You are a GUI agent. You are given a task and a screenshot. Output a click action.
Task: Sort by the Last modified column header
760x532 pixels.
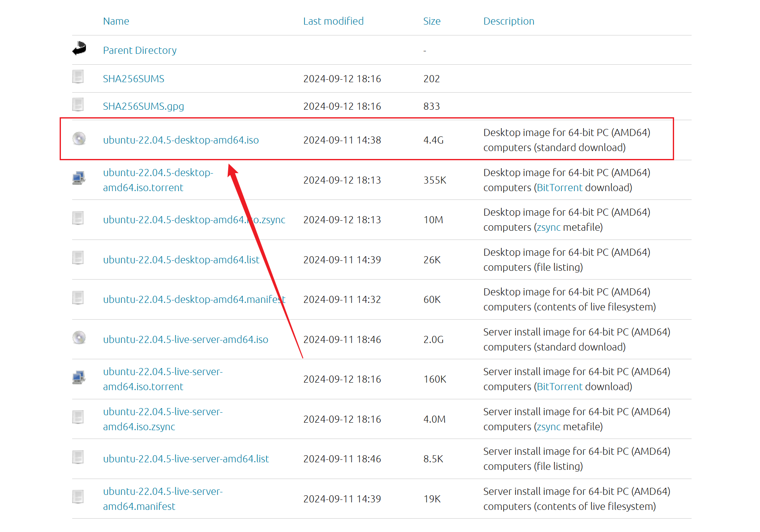click(x=333, y=21)
